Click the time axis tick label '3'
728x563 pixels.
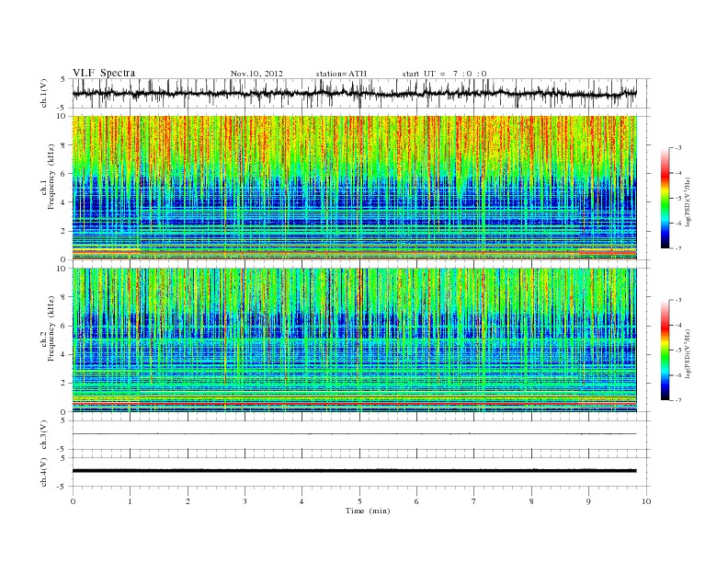point(245,501)
